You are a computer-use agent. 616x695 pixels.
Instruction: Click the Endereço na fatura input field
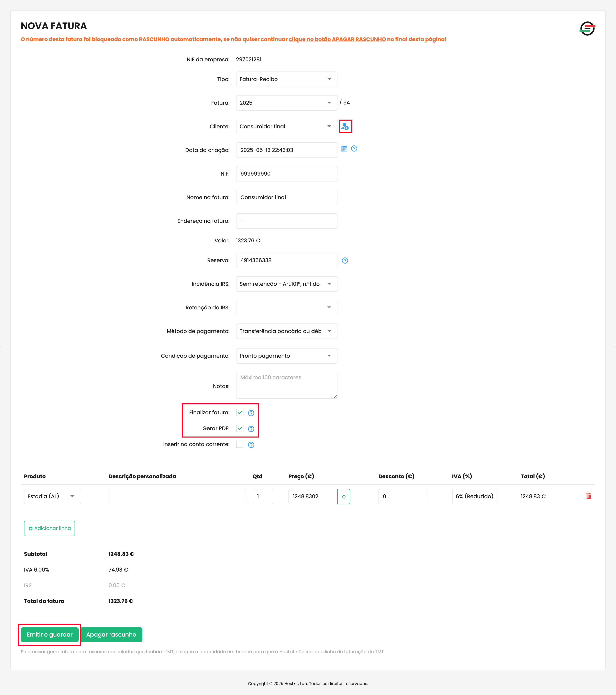pos(287,221)
